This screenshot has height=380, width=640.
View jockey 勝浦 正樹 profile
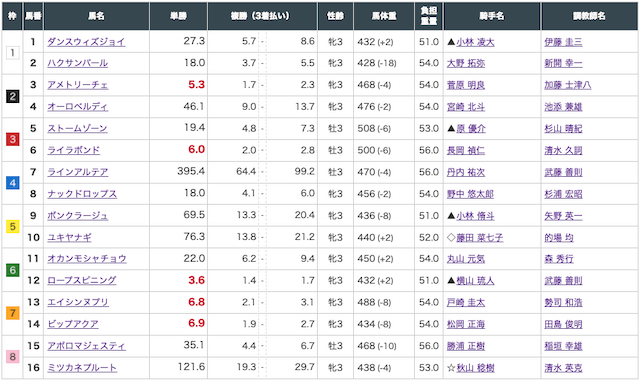(x=466, y=346)
